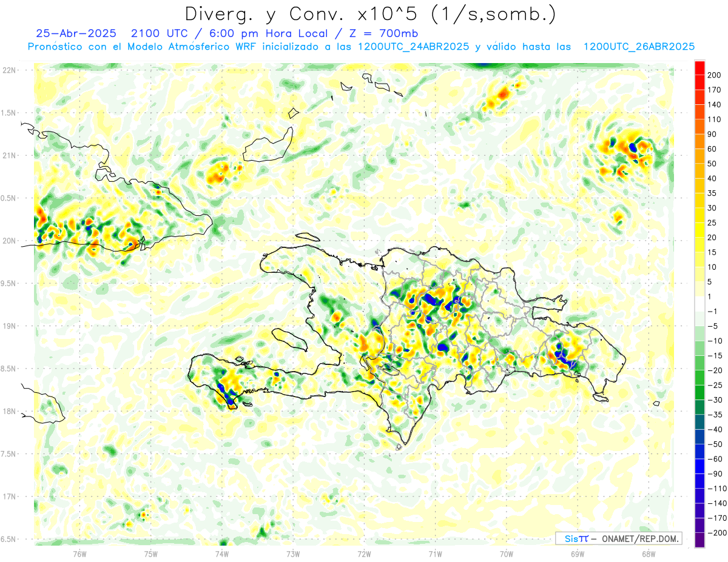Click the "8.5N" latitude label
This screenshot has width=728, height=562.
[x=7, y=369]
